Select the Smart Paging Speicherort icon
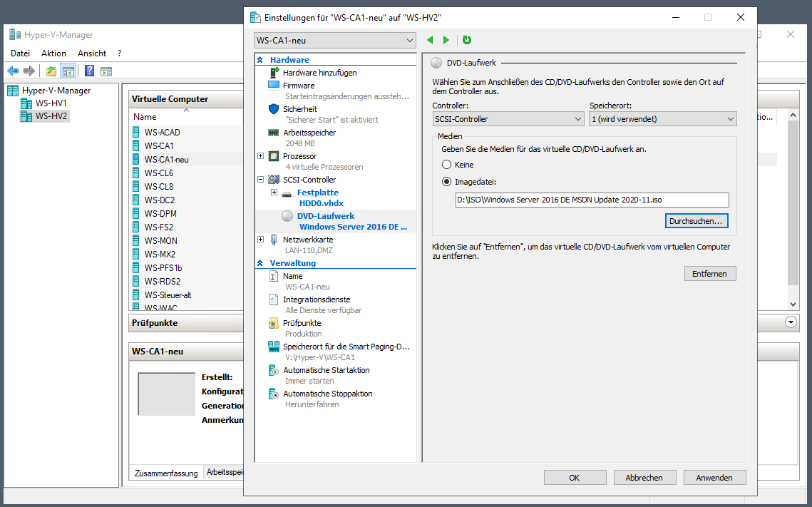 click(x=274, y=347)
